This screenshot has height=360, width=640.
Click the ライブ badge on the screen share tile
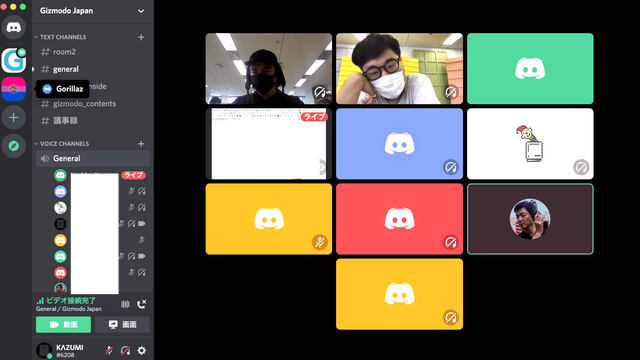pos(314,117)
